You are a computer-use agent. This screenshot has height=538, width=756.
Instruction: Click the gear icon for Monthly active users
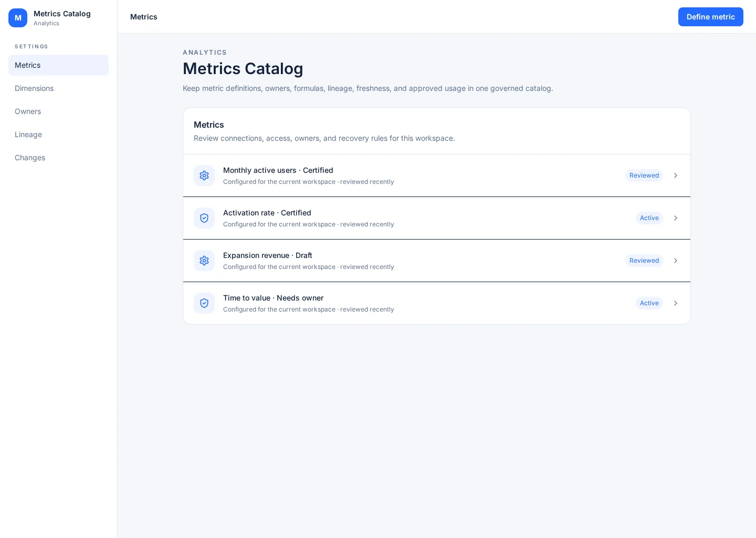[x=204, y=175]
